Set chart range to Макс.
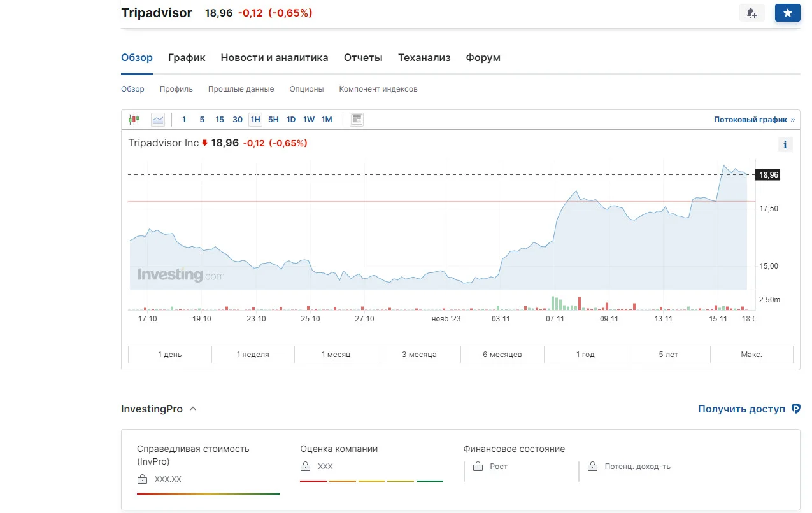Viewport: 812px width, 513px height. coord(751,355)
